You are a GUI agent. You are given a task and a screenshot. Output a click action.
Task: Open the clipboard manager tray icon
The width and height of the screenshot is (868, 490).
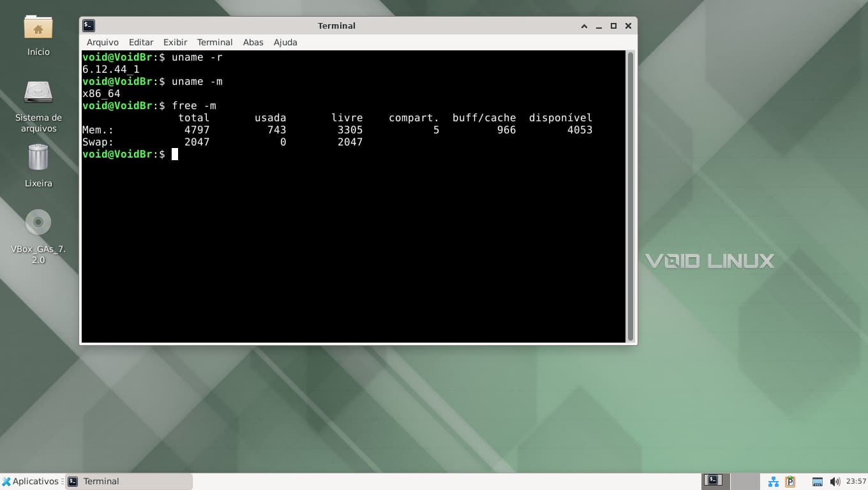tap(790, 482)
